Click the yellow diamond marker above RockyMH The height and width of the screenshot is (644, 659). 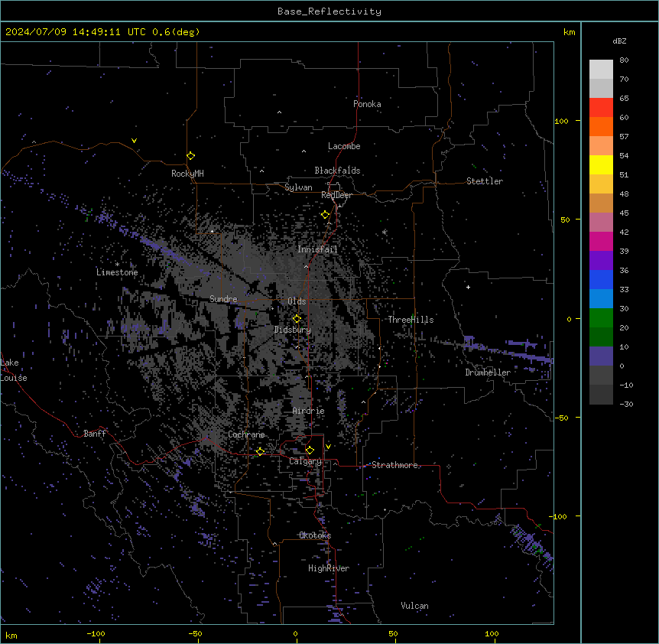tap(191, 156)
